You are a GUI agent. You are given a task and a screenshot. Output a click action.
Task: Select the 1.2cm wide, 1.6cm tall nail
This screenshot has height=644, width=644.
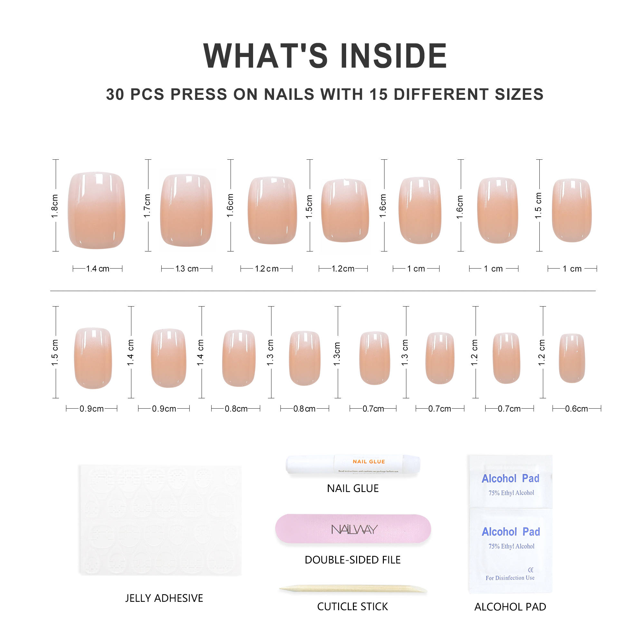[x=272, y=210]
